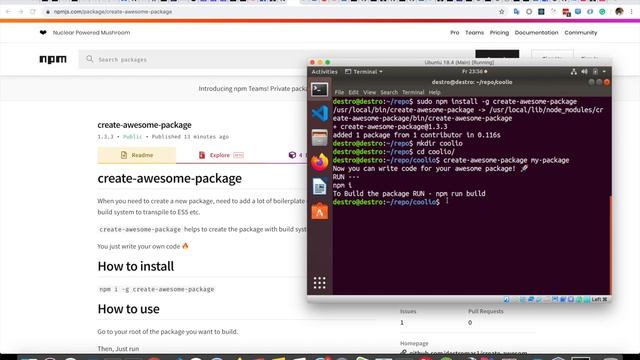Open Ubuntu Software store in dock
640x360 pixels.
320,211
